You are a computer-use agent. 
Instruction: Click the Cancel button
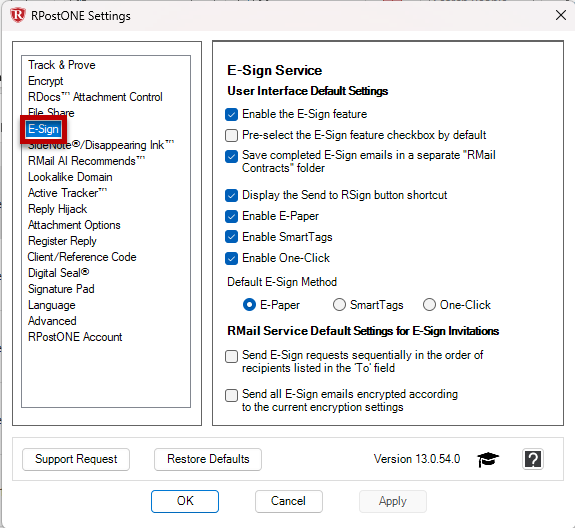289,501
